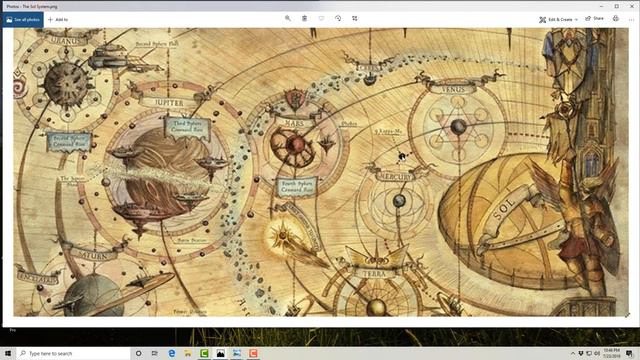640x360 pixels.
Task: Open the red C app on taskbar
Action: tap(253, 353)
